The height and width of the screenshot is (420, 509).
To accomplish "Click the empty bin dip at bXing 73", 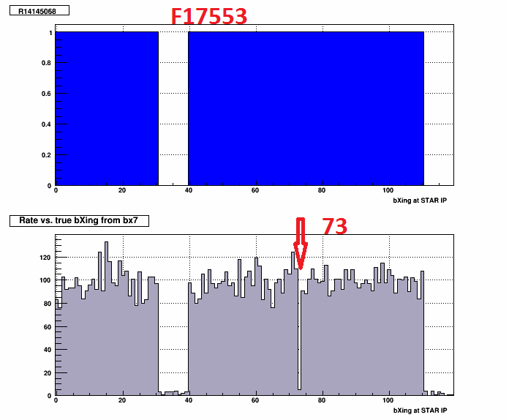I will tap(299, 329).
